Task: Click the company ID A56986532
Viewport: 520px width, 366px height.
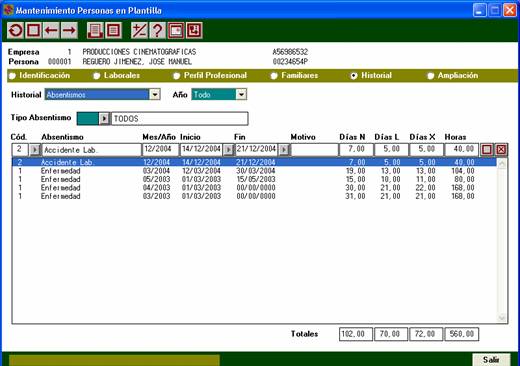Action: point(290,52)
